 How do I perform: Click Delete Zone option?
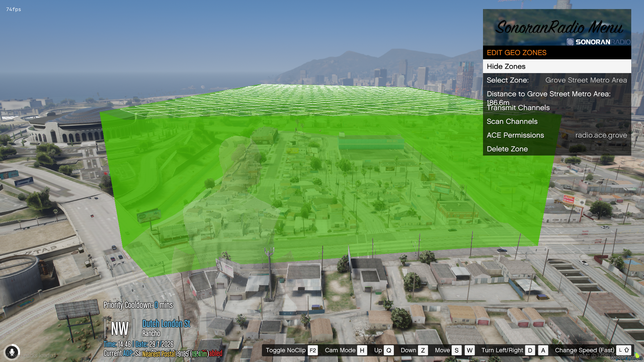[x=507, y=149]
